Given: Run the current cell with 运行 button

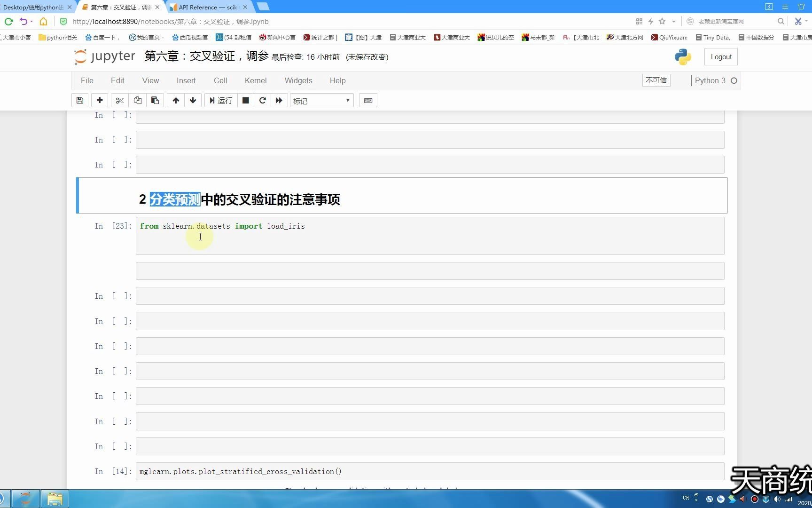Looking at the screenshot, I should (221, 100).
